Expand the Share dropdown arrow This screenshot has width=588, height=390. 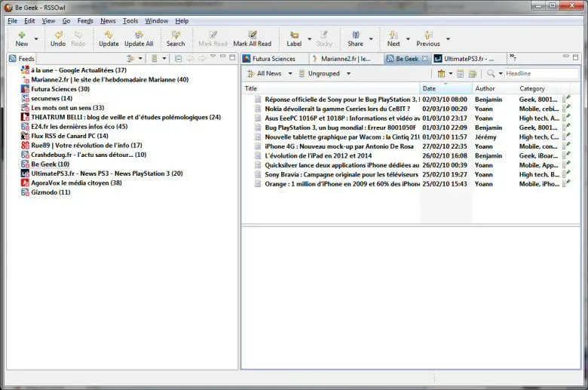click(x=371, y=38)
